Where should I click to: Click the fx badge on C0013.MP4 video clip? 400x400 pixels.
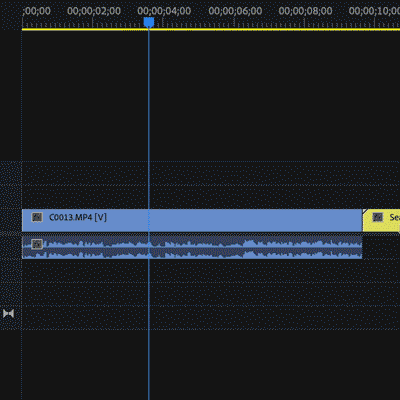point(37,217)
